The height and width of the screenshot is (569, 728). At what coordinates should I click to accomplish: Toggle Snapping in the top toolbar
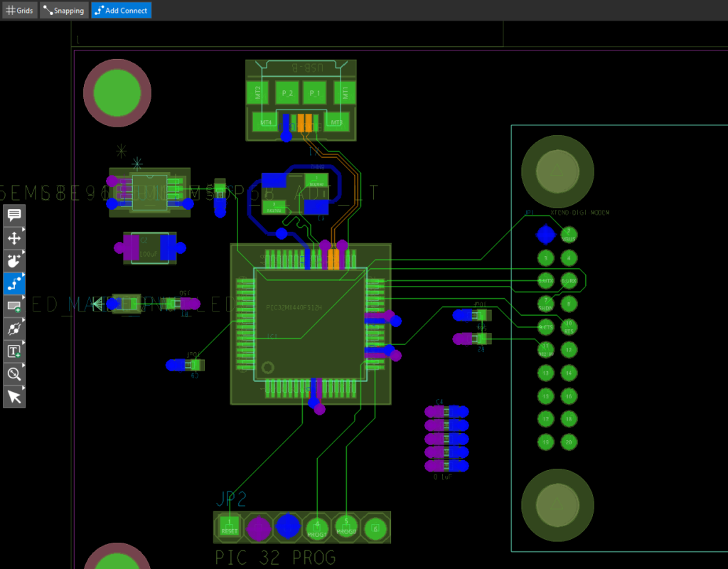pyautogui.click(x=64, y=10)
